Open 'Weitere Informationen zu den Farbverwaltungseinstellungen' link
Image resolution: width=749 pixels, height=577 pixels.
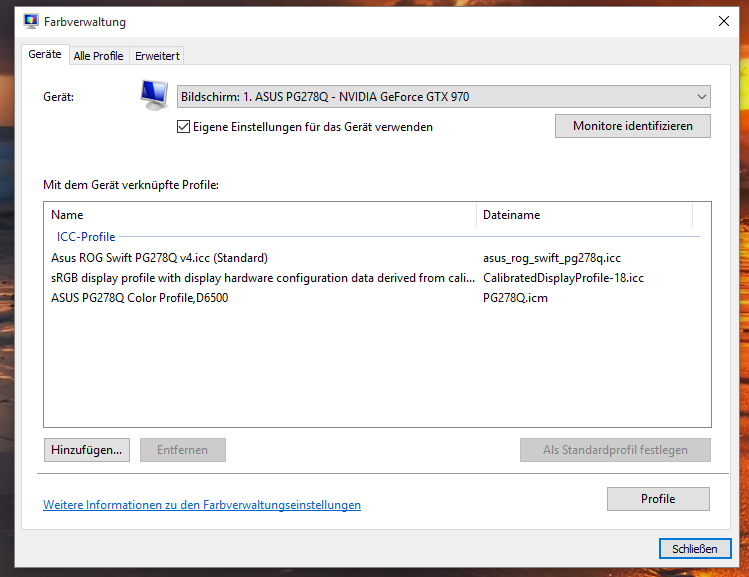coord(202,505)
